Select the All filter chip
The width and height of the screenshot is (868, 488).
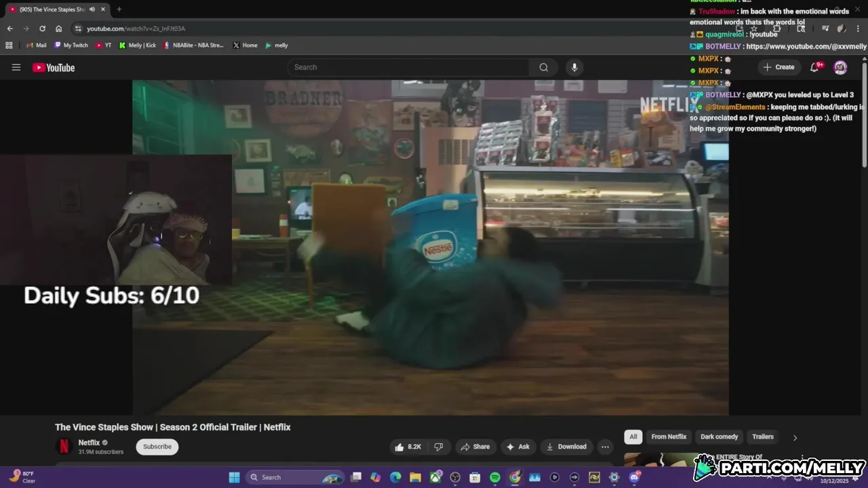633,436
